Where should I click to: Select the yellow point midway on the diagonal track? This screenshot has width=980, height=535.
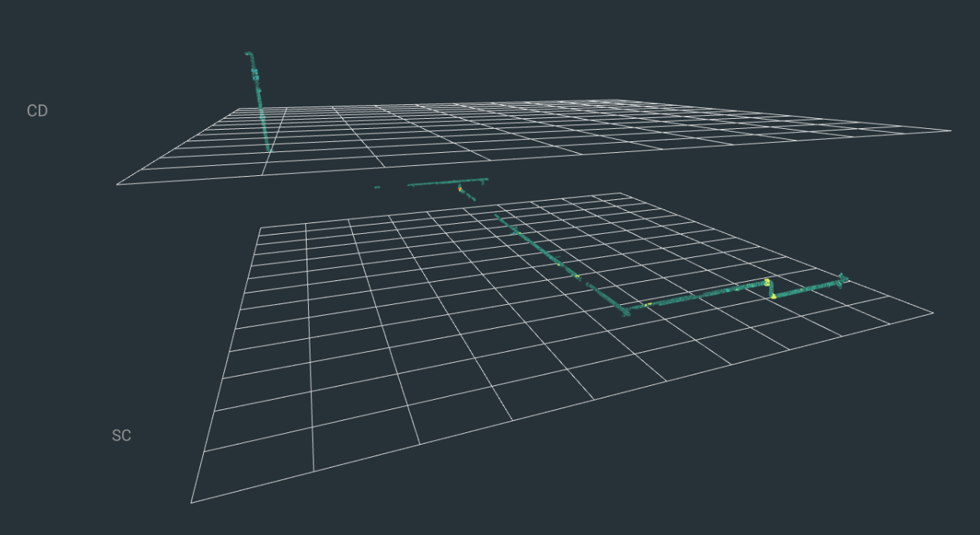point(577,275)
